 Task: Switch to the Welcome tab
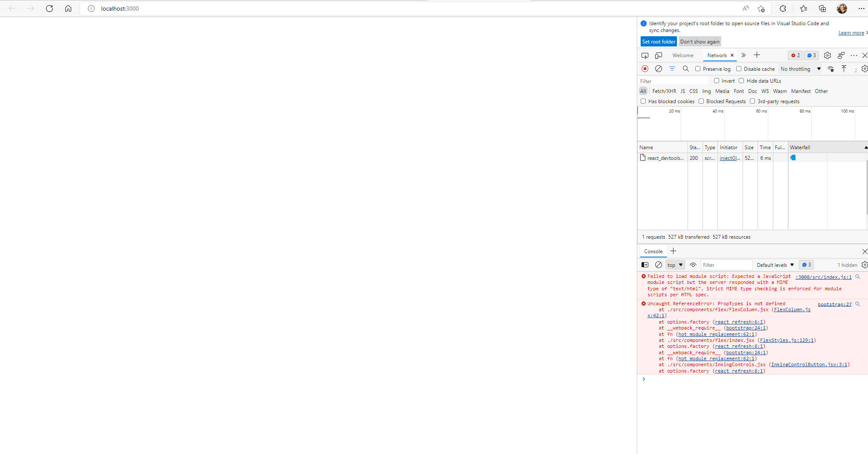coord(682,55)
